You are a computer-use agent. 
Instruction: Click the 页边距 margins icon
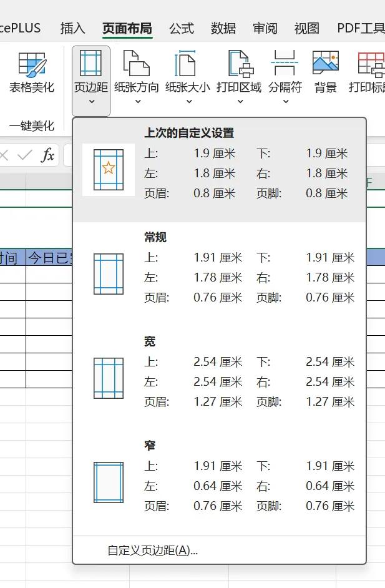point(90,64)
